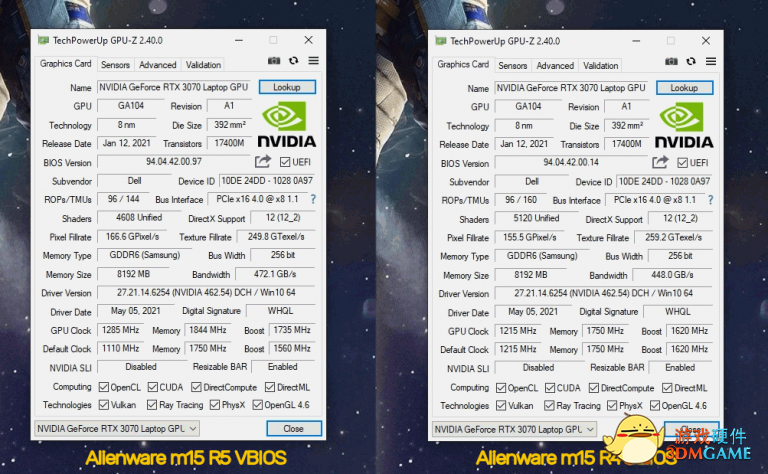Toggle Vulkan checkbox in right window
Screen dimensions: 768x474
(501, 405)
